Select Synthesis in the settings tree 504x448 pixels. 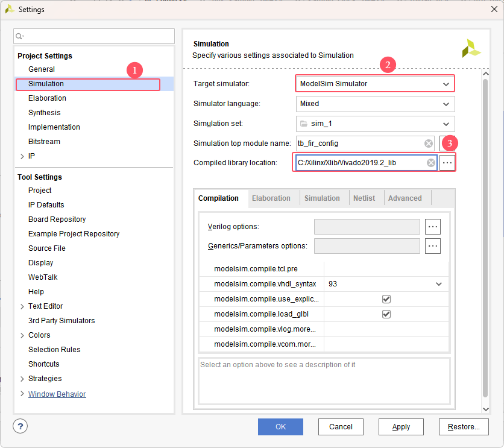(x=45, y=113)
